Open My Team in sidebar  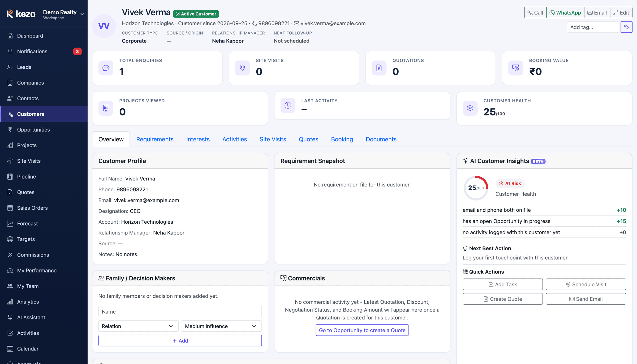pyautogui.click(x=44, y=286)
